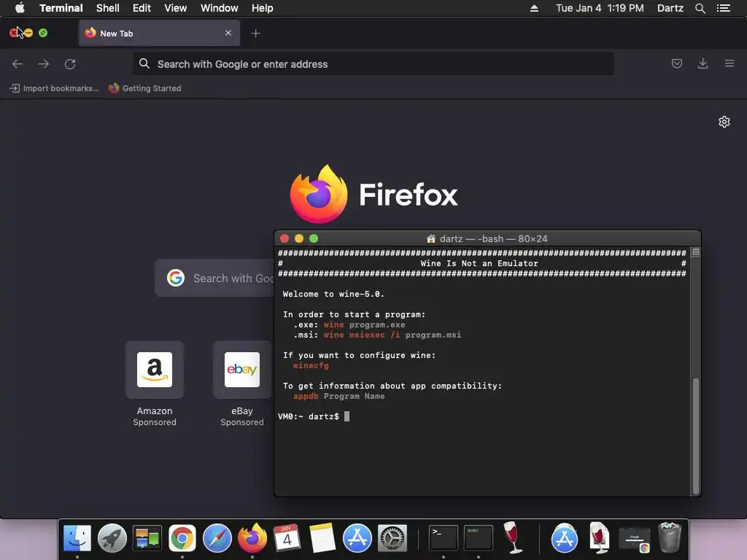Open the Firefox hamburger application menu
The width and height of the screenshot is (747, 560).
click(729, 63)
